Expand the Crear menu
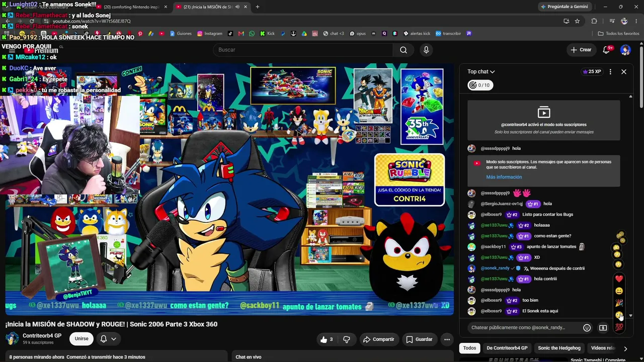This screenshot has width=644, height=362. pos(581,50)
